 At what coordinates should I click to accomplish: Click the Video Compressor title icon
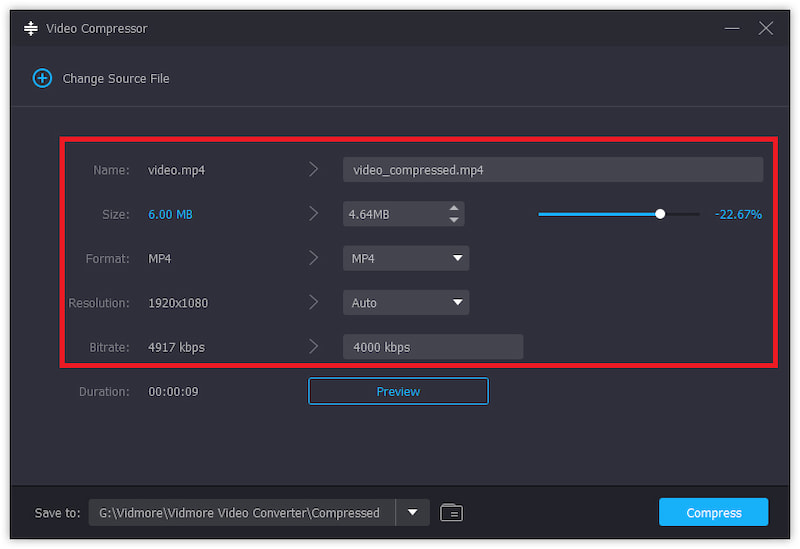tap(31, 29)
